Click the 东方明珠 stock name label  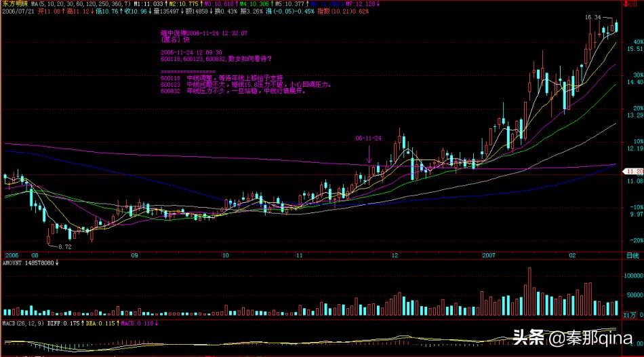(x=14, y=4)
